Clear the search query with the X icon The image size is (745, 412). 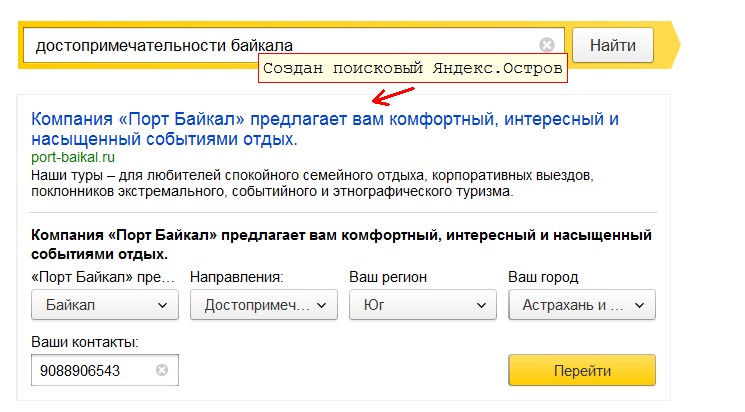coord(546,45)
